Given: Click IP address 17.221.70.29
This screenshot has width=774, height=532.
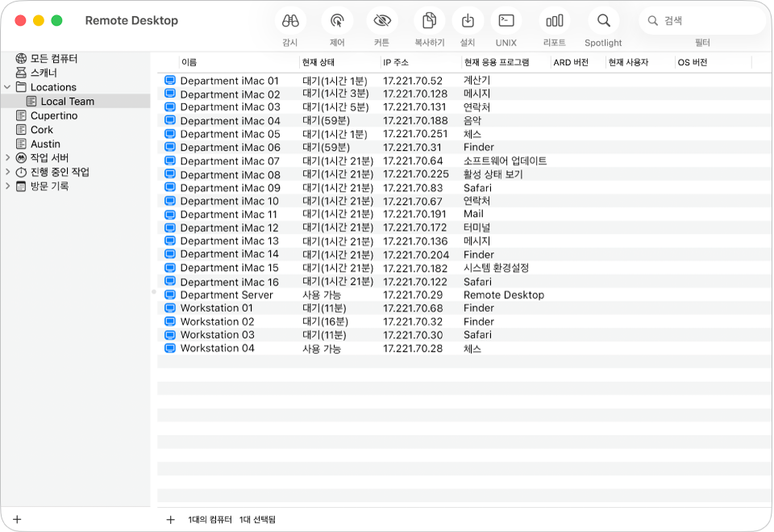Looking at the screenshot, I should (413, 295).
